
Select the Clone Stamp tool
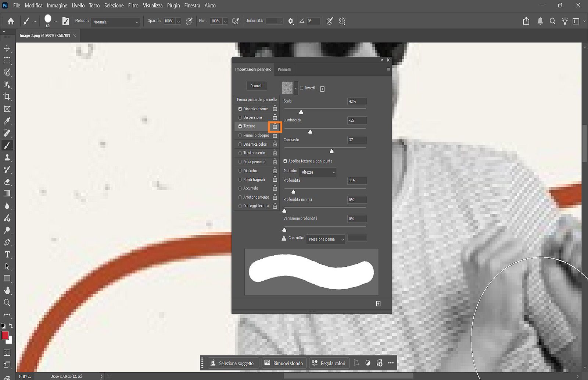tap(7, 157)
